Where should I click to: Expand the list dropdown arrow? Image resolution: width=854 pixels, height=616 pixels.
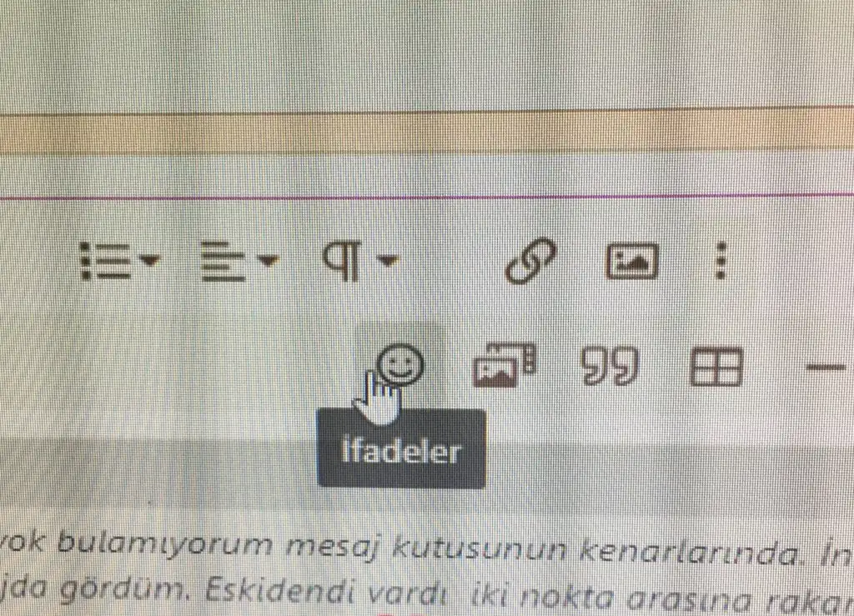[x=150, y=261]
